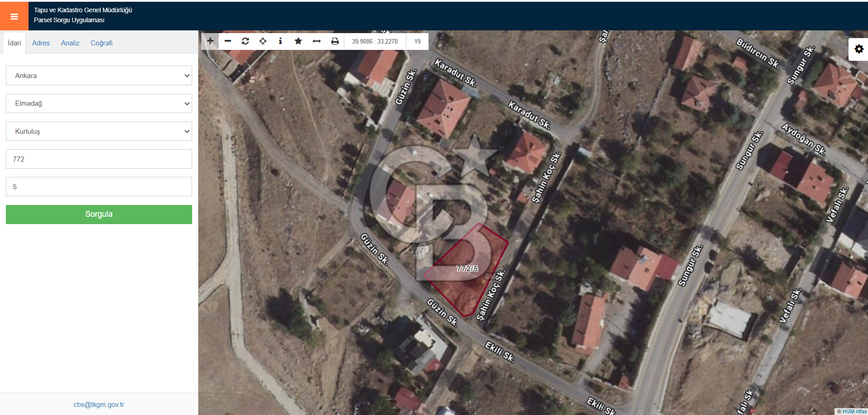Click the coordinates readout 39.9086 : 33.2278
This screenshot has width=868, height=415.
click(x=375, y=41)
